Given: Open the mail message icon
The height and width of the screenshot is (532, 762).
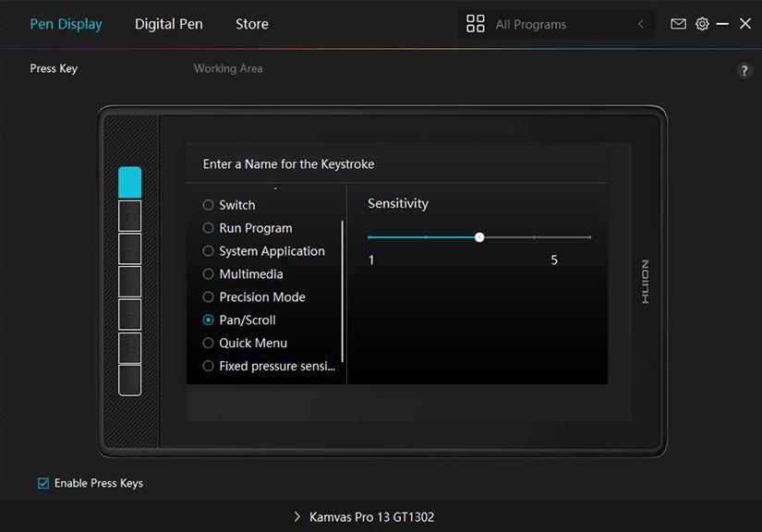Looking at the screenshot, I should tap(678, 24).
